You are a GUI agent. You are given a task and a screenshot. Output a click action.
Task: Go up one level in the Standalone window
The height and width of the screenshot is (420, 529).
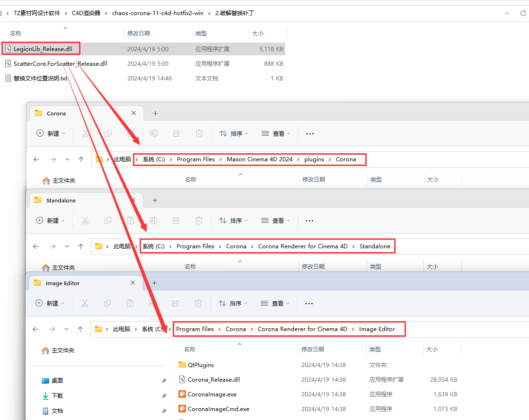pos(80,246)
